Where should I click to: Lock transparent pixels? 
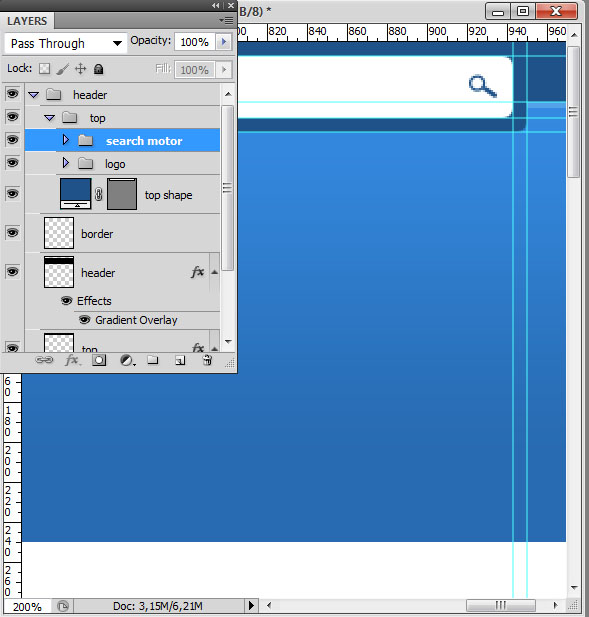coord(44,69)
